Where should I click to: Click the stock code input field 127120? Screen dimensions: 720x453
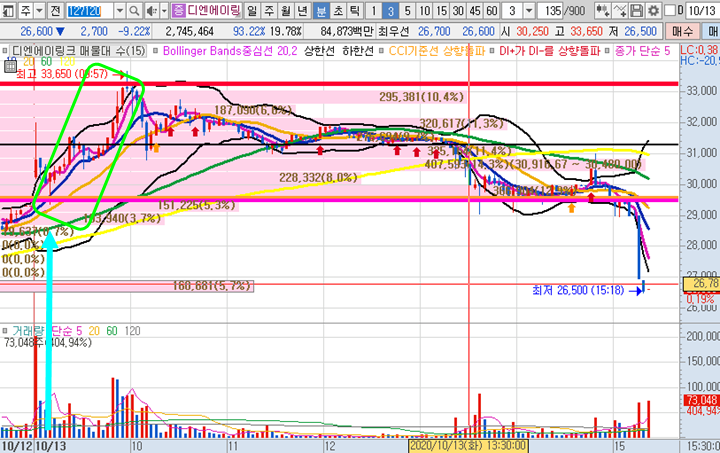pyautogui.click(x=90, y=10)
